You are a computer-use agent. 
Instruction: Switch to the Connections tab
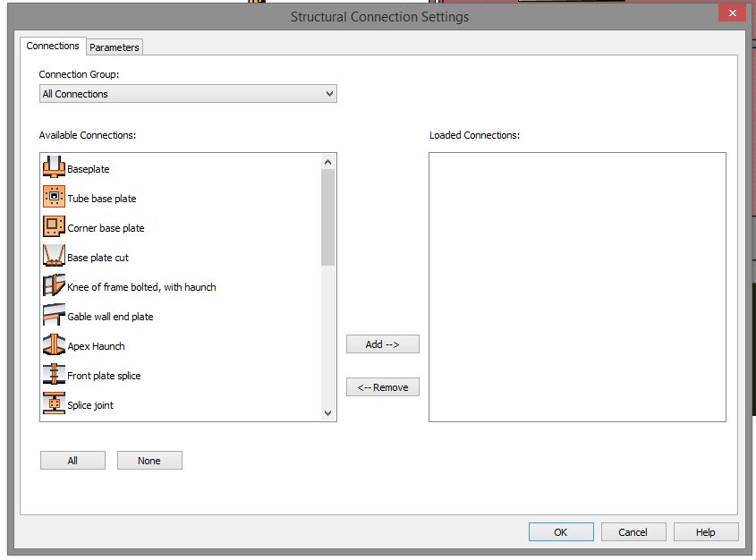53,45
